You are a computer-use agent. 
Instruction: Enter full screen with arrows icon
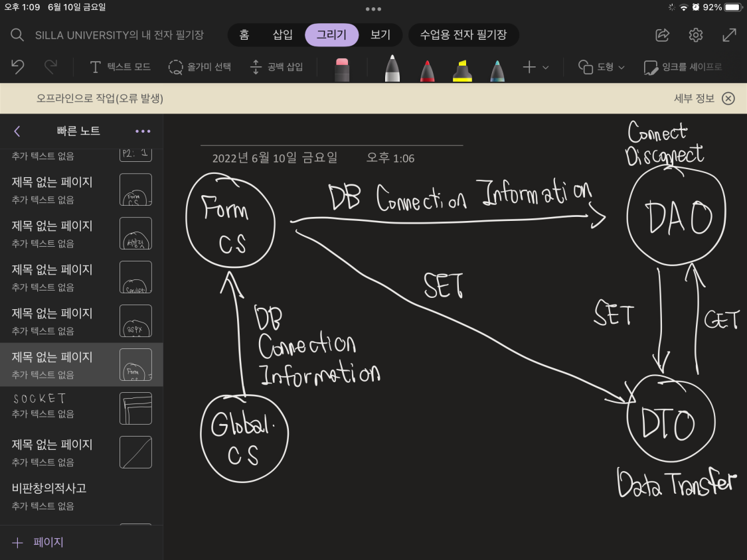point(729,35)
